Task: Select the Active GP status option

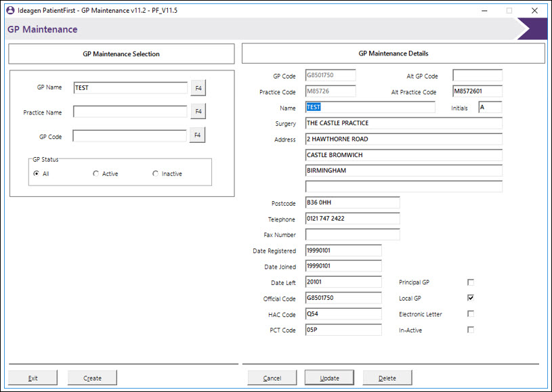Action: [95, 173]
